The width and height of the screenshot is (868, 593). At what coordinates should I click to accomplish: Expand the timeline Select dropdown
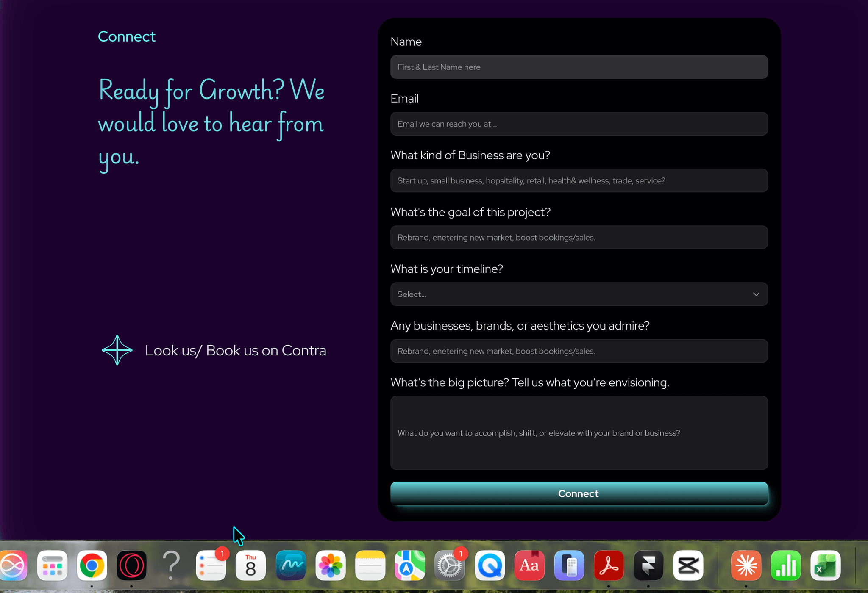pos(579,294)
